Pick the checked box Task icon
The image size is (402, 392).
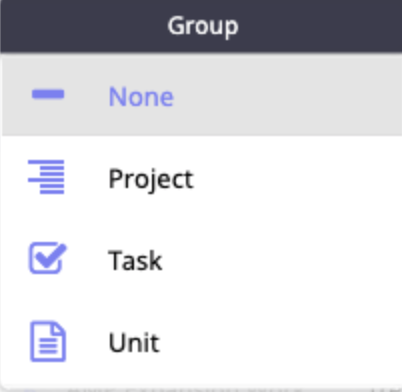[48, 258]
